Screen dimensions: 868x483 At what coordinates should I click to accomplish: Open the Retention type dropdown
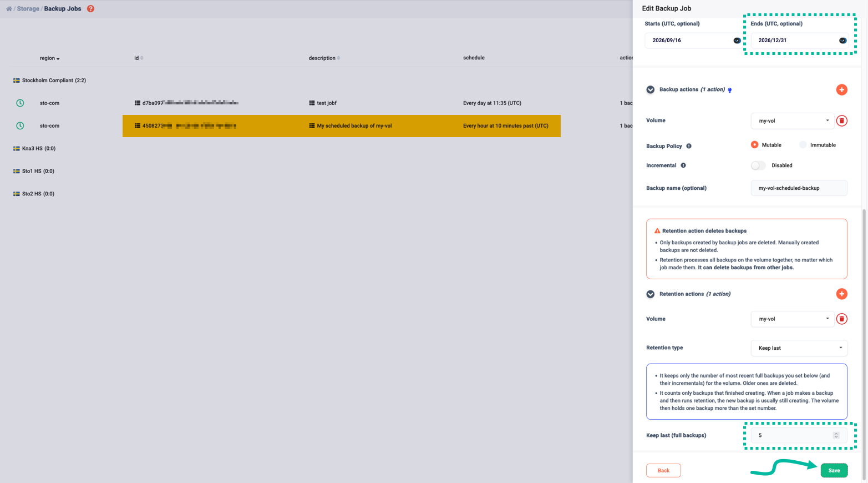click(799, 348)
